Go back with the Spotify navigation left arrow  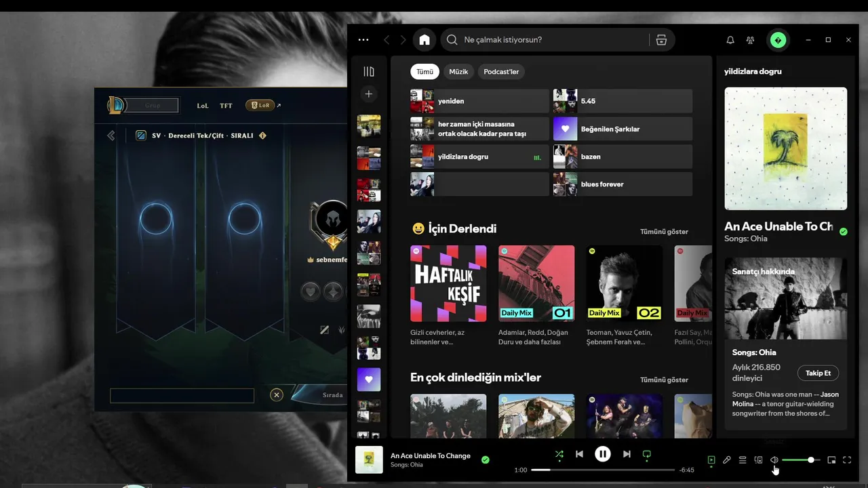[x=387, y=40]
